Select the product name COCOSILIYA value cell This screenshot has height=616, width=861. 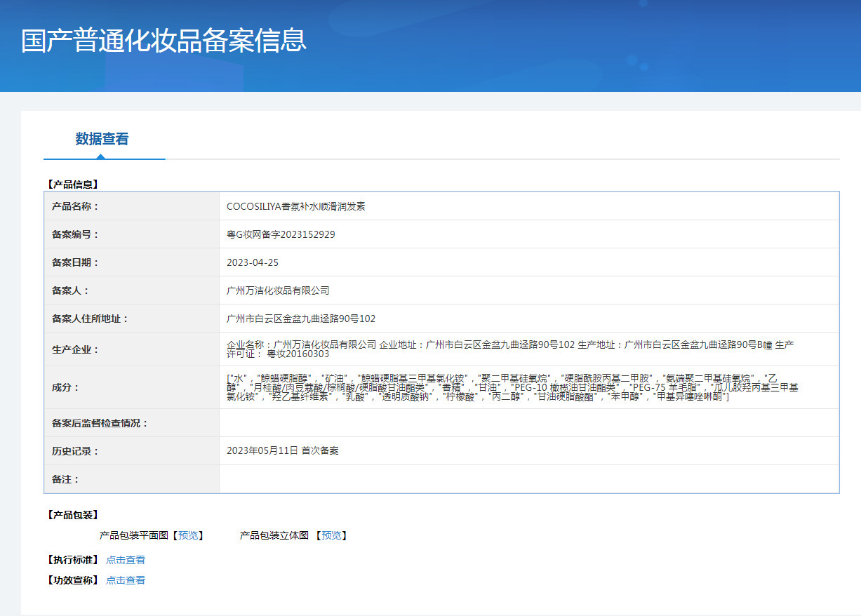point(529,206)
